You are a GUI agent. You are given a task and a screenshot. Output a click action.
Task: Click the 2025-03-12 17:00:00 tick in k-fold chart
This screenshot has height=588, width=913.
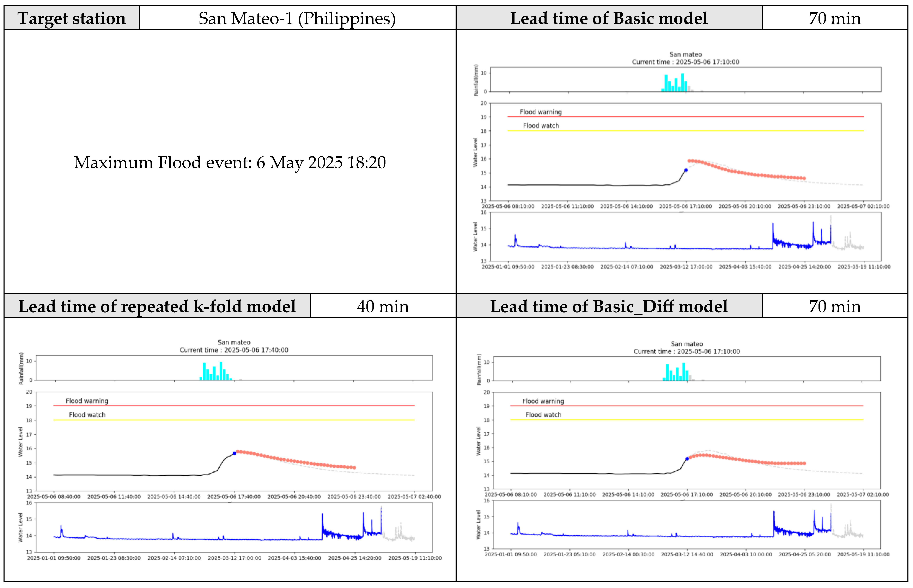(234, 558)
